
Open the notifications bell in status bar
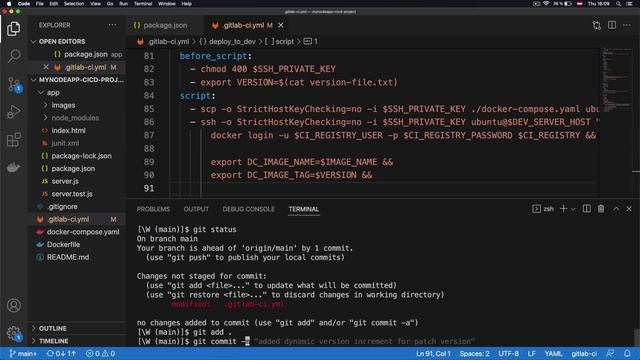[627, 353]
